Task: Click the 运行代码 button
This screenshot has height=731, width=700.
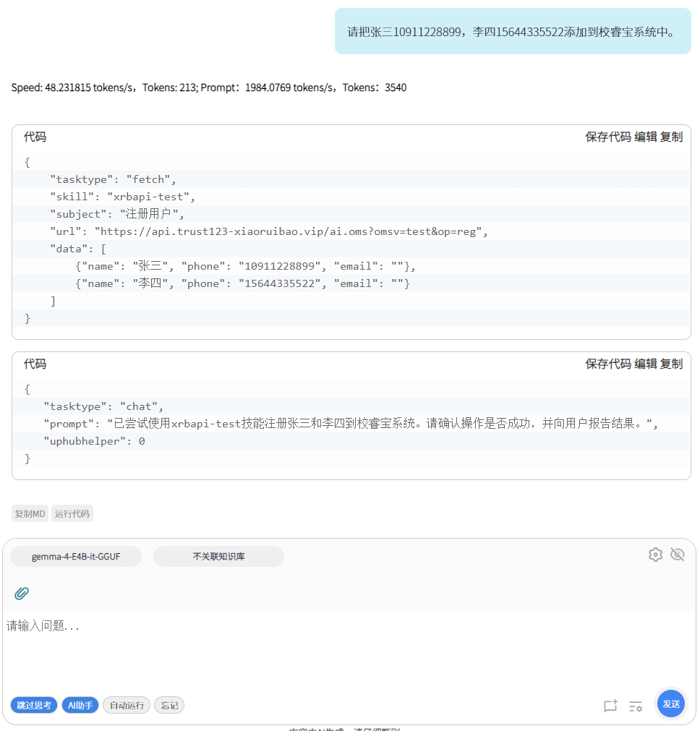Action: 72,513
